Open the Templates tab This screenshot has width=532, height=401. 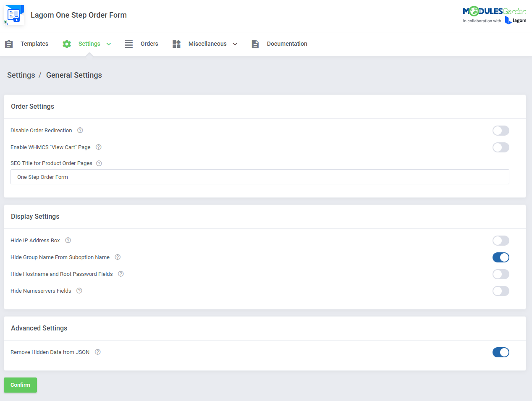[34, 44]
